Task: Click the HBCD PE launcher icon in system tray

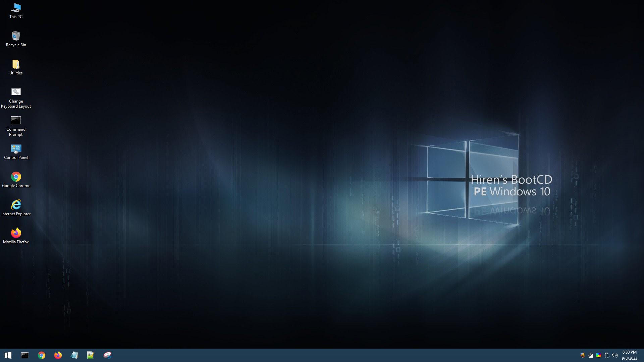Action: 583,355
